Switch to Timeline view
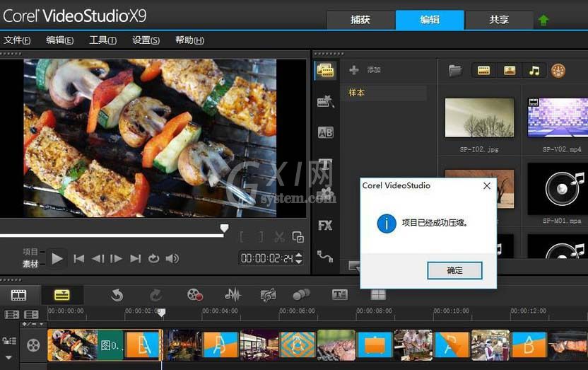This screenshot has height=370, width=588. pyautogui.click(x=62, y=295)
